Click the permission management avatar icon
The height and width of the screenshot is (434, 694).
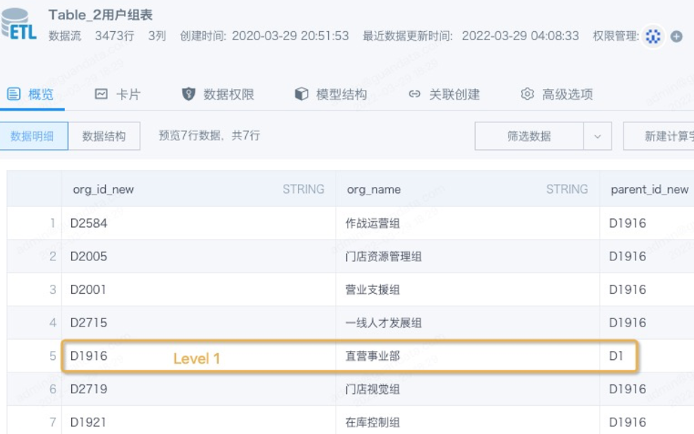(x=653, y=36)
